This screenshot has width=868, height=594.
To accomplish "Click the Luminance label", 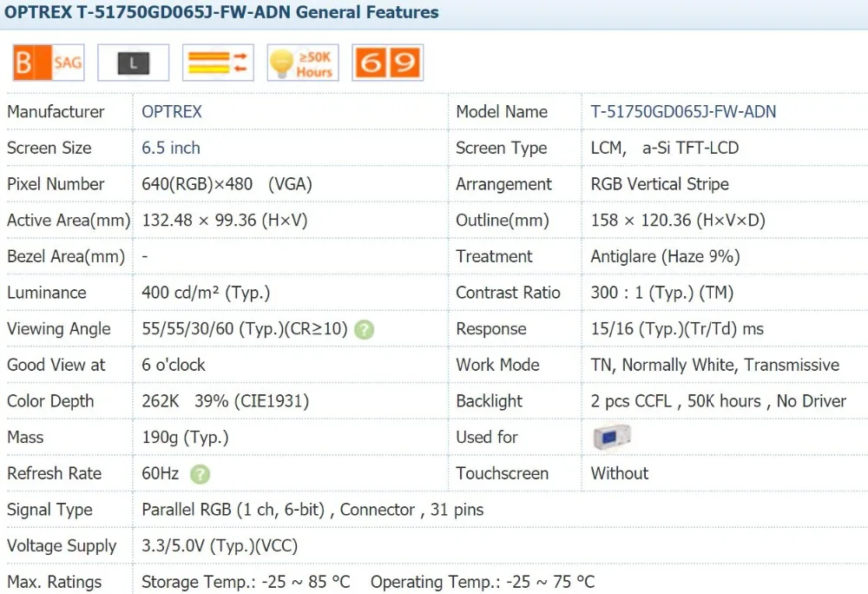I will [x=47, y=293].
